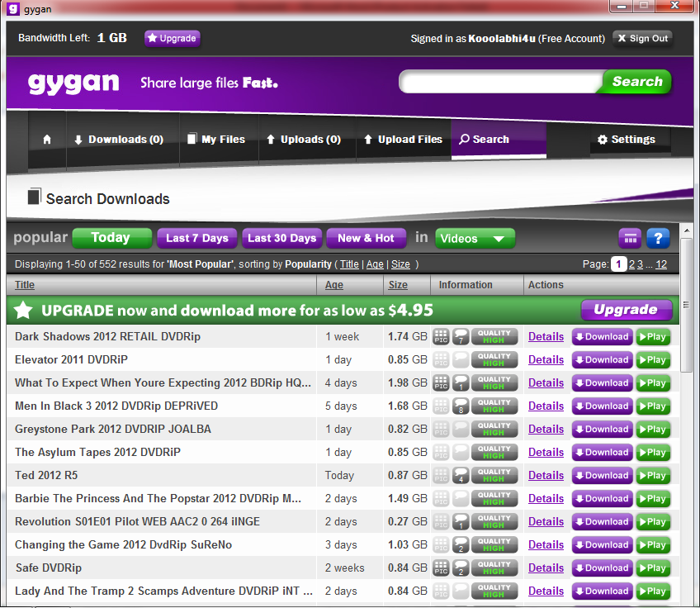This screenshot has width=700, height=608.
Task: Open Details for The Asylum Tapes
Action: (x=546, y=452)
